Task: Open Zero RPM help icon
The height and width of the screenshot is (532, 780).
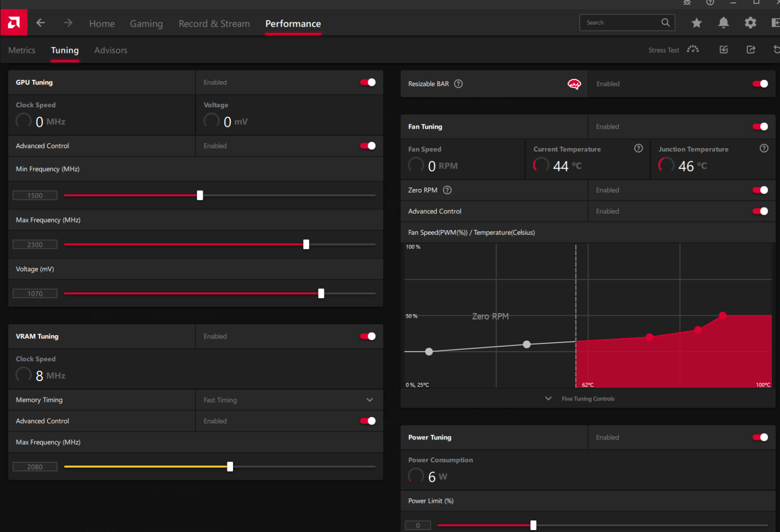Action: pyautogui.click(x=447, y=190)
